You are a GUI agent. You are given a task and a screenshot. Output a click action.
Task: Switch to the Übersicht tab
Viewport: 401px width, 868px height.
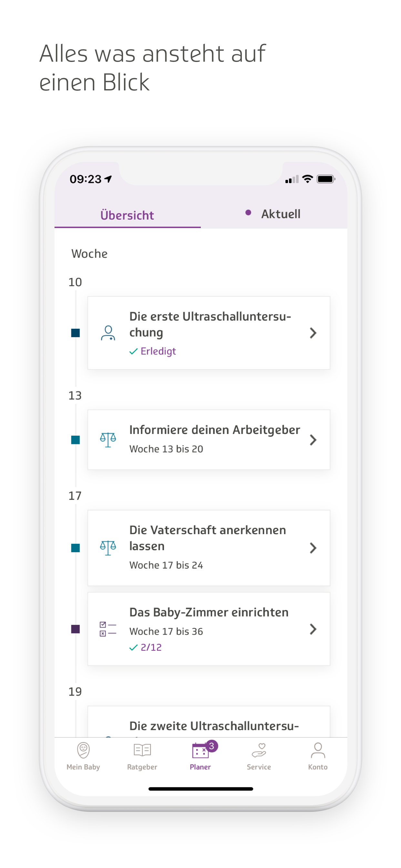127,215
